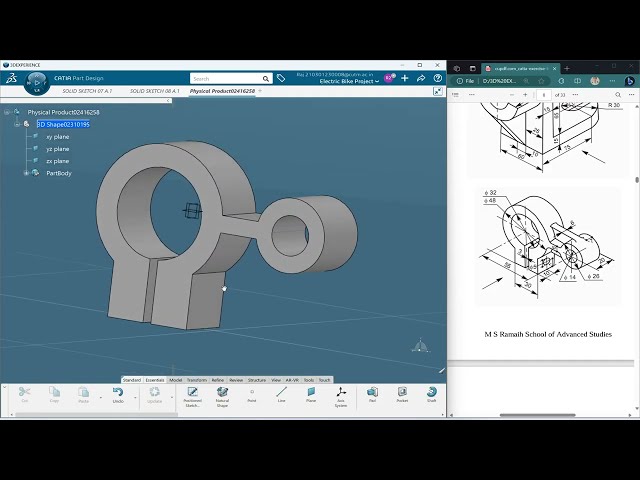Select the Pocket tool

click(x=402, y=394)
